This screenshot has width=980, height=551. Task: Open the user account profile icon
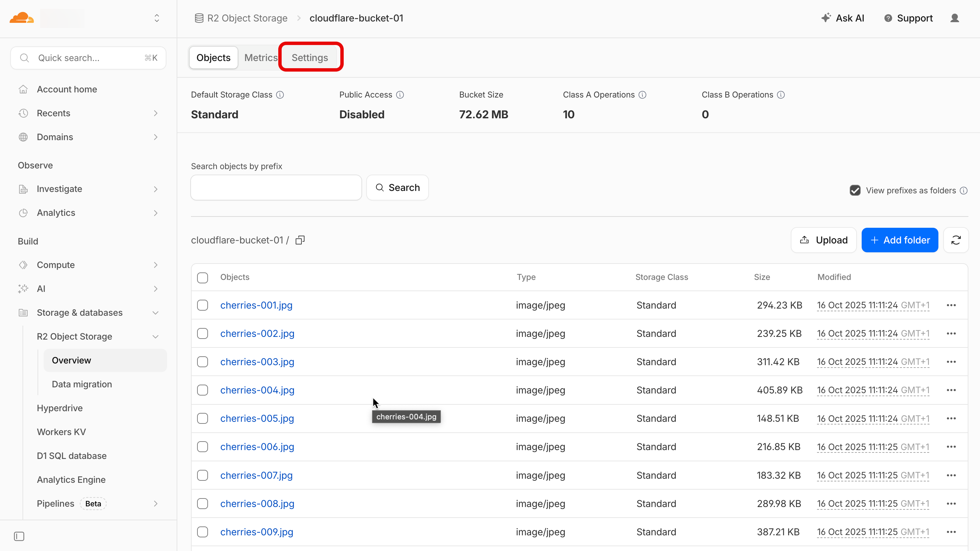(954, 18)
